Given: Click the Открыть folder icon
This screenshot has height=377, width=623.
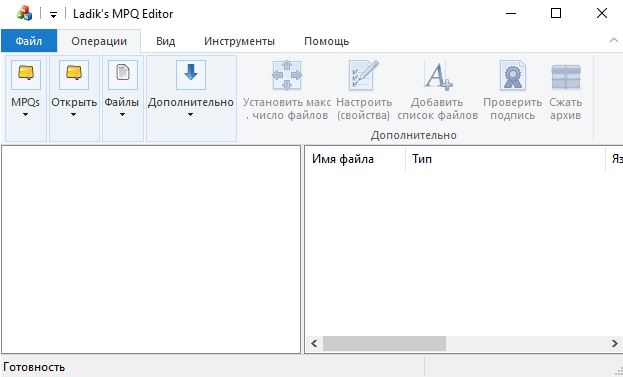Looking at the screenshot, I should click(x=74, y=74).
